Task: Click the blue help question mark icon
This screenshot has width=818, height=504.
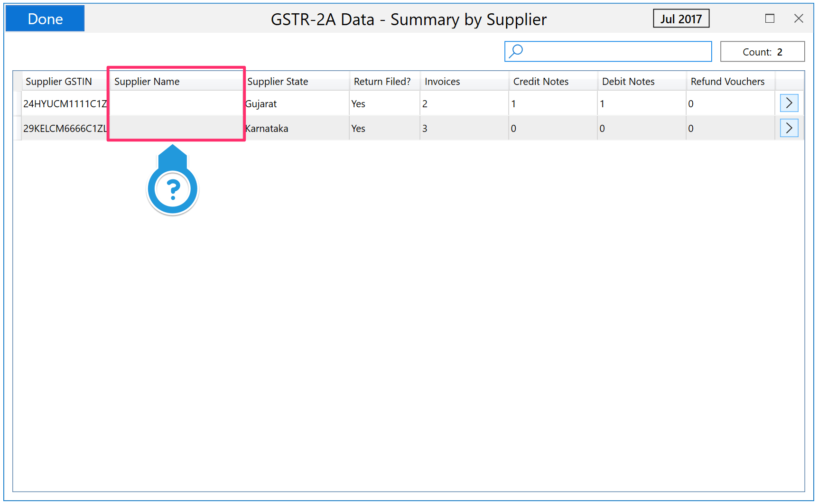Action: 173,189
